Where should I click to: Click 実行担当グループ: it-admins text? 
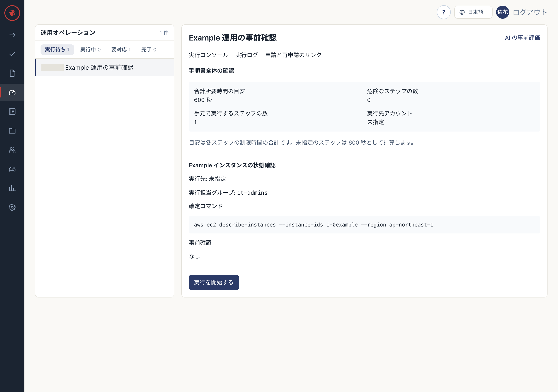[228, 193]
